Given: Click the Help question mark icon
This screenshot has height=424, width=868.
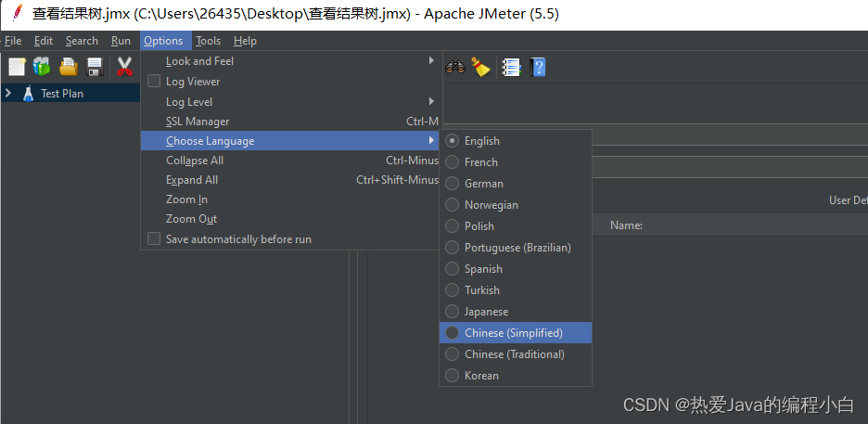Looking at the screenshot, I should (538, 67).
